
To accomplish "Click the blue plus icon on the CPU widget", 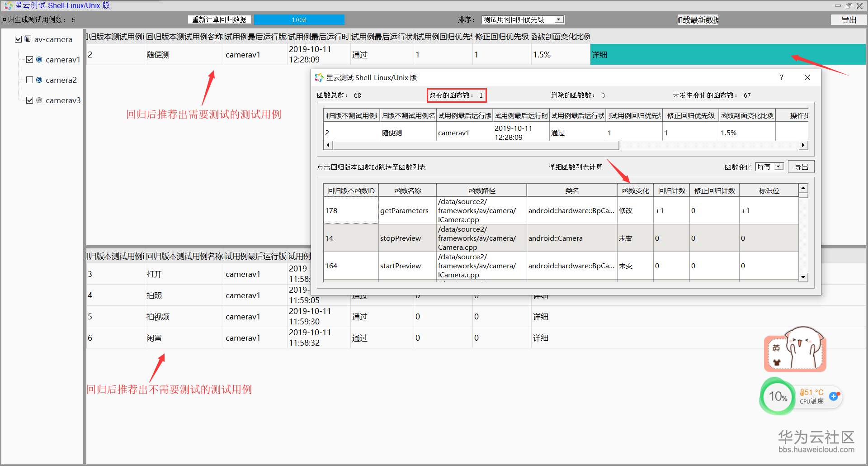I will [834, 396].
